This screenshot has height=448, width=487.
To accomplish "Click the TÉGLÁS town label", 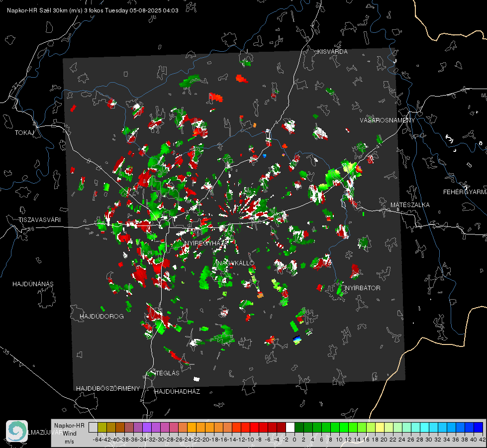I will point(168,373).
